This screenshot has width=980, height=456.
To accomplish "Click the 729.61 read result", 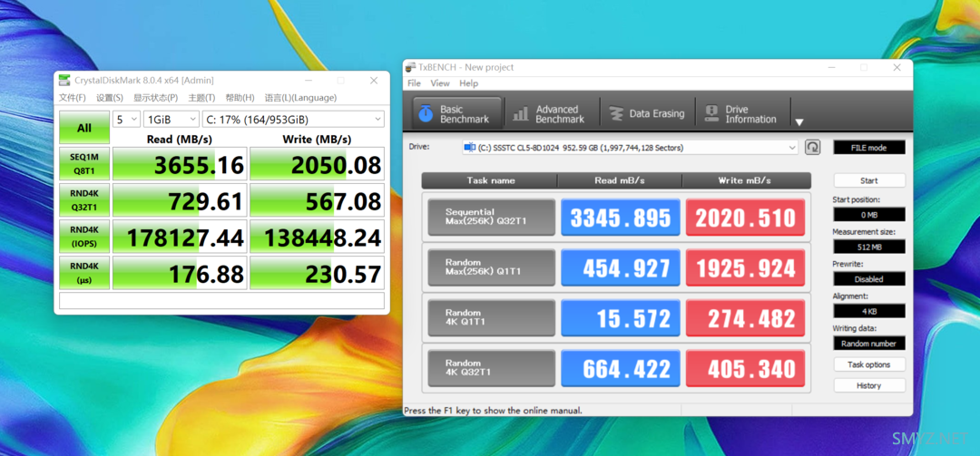I will click(x=180, y=199).
